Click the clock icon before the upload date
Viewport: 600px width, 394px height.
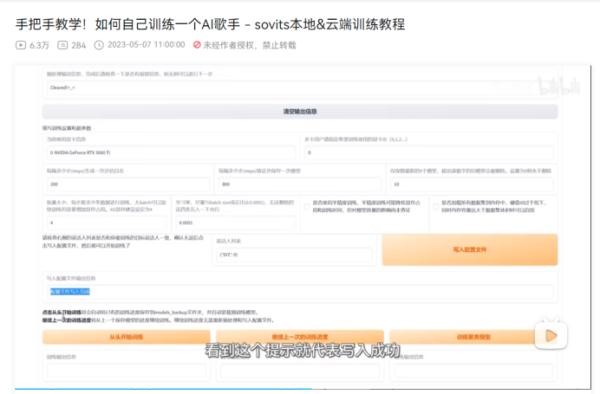coord(99,45)
